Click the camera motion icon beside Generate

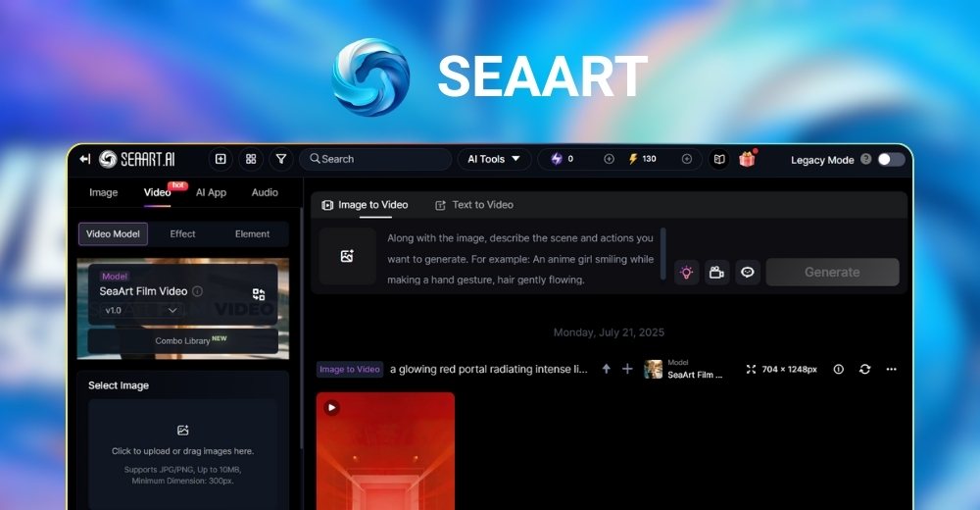click(x=716, y=273)
